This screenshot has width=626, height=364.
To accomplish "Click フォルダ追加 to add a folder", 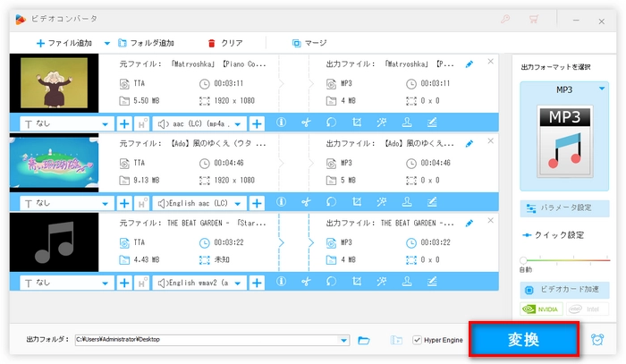I will click(146, 43).
